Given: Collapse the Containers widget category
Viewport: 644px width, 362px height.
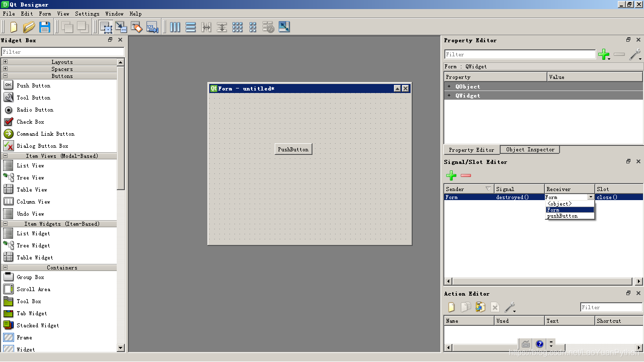Looking at the screenshot, I should click(x=5, y=267).
